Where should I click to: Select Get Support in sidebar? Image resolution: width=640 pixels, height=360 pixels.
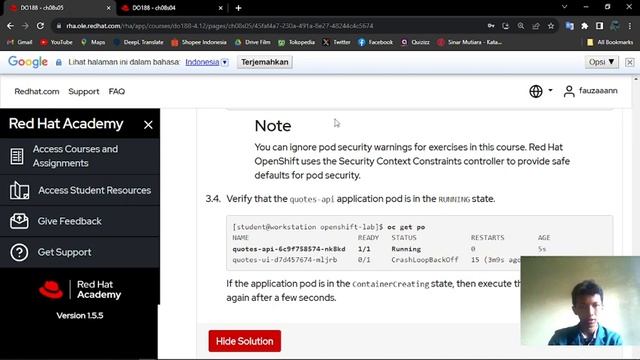click(x=80, y=252)
